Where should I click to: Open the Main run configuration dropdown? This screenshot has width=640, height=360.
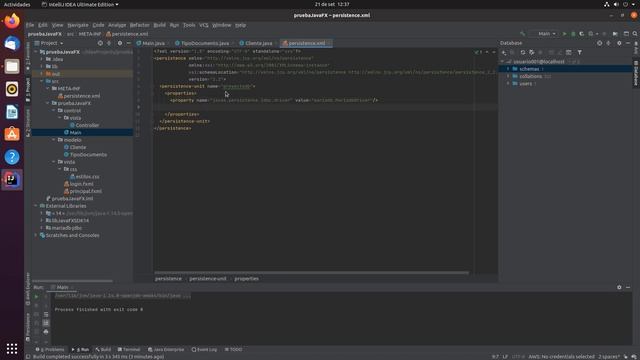[546, 34]
